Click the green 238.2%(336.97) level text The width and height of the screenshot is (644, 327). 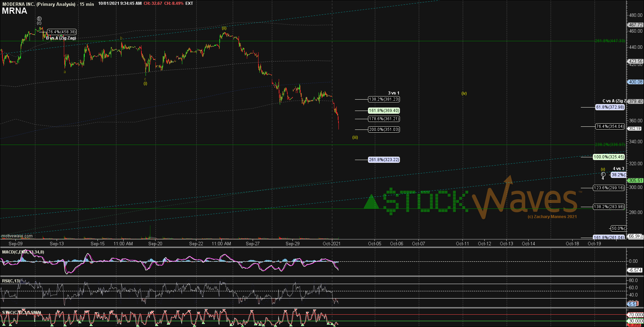tap(610, 145)
